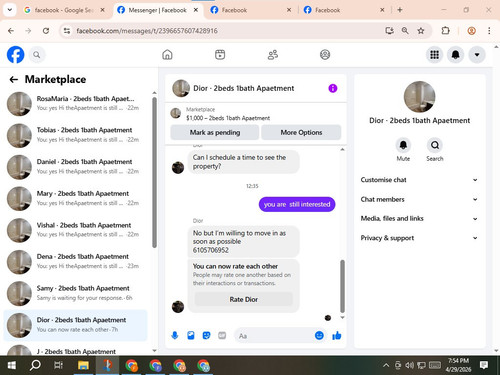Open Windows Start menu
Image resolution: width=500 pixels, height=375 pixels.
(12, 366)
